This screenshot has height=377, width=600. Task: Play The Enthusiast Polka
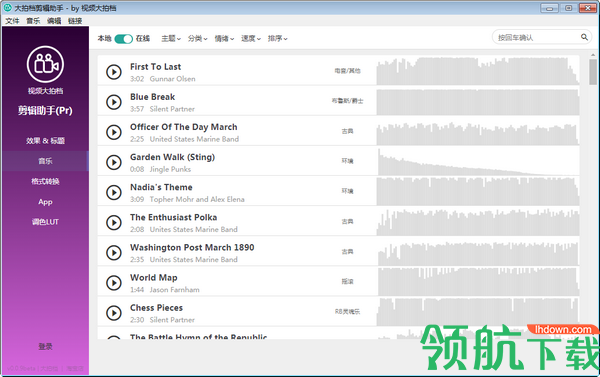point(114,222)
